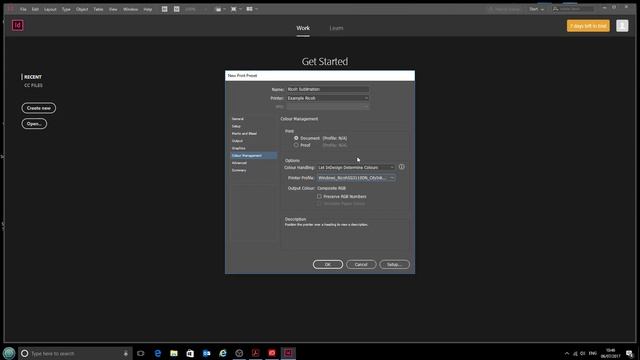
Task: Click the InDesign Id logo icon
Action: coord(18,25)
